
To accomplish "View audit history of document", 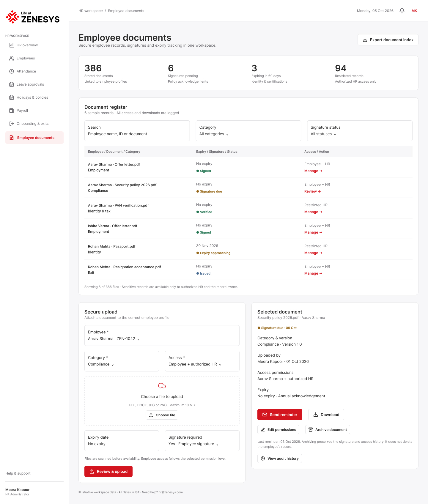I will coord(280,459).
